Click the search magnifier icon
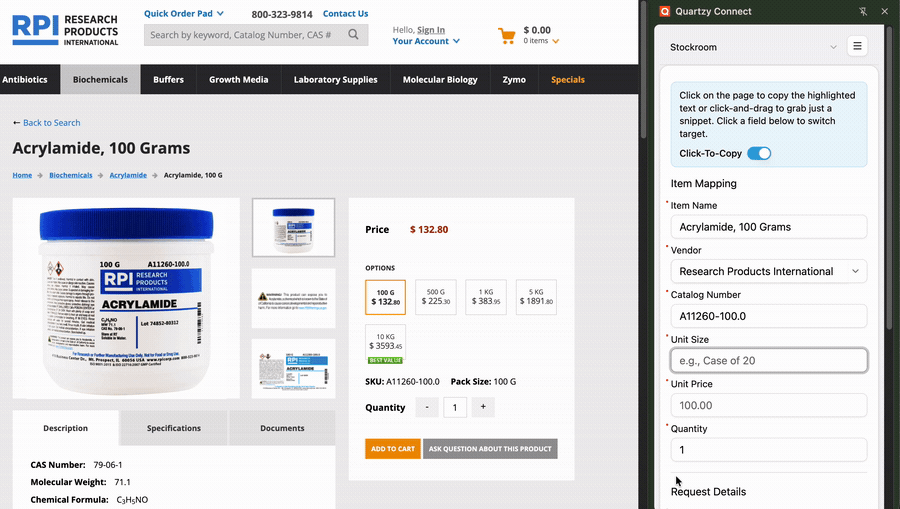This screenshot has width=900, height=509. (353, 34)
